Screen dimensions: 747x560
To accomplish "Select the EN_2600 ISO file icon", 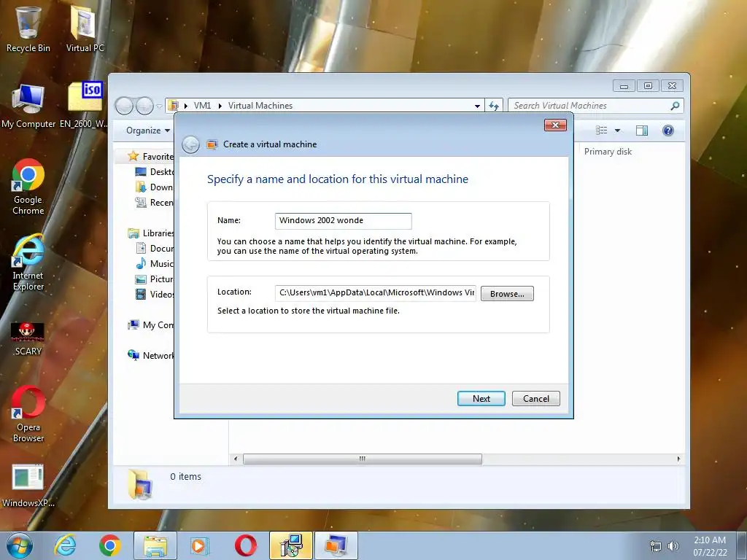I will coord(85,106).
